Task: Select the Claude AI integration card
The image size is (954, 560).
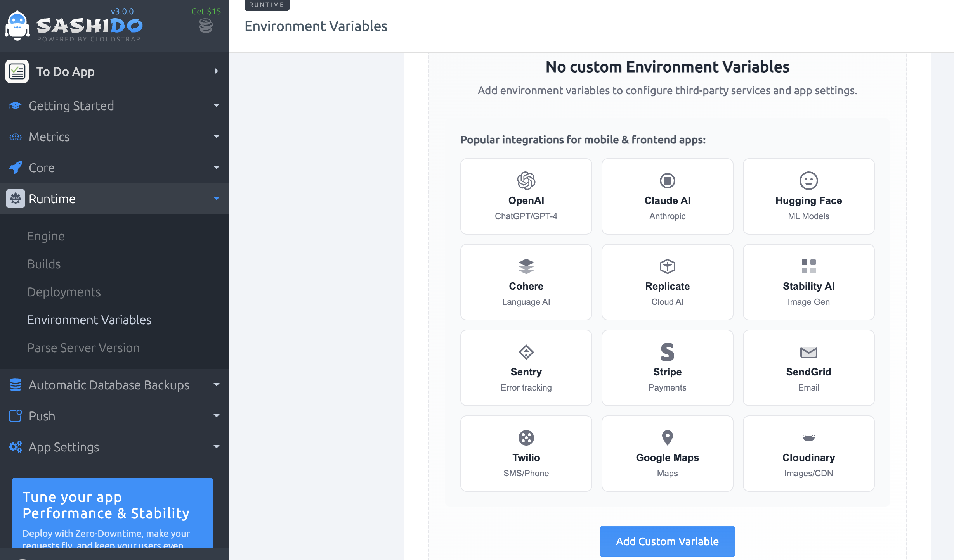Action: (x=667, y=196)
